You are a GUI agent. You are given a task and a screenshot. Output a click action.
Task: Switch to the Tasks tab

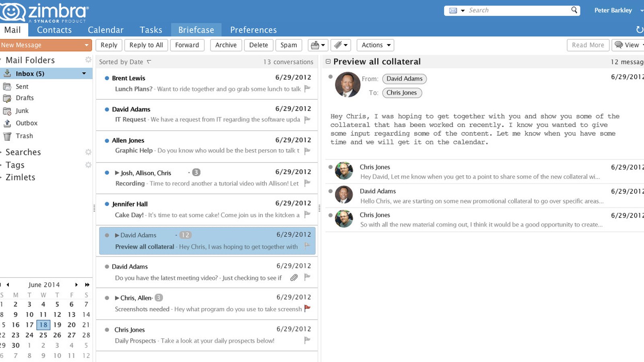point(151,30)
